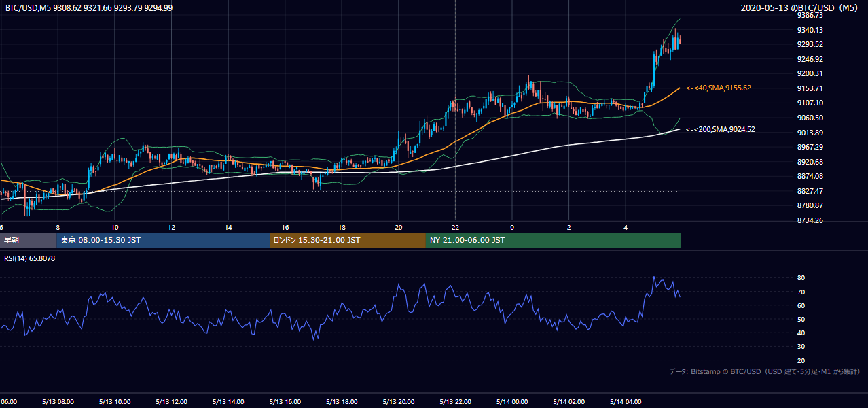Click the 5/13 12:00 time label
This screenshot has width=868, height=408.
click(x=172, y=402)
